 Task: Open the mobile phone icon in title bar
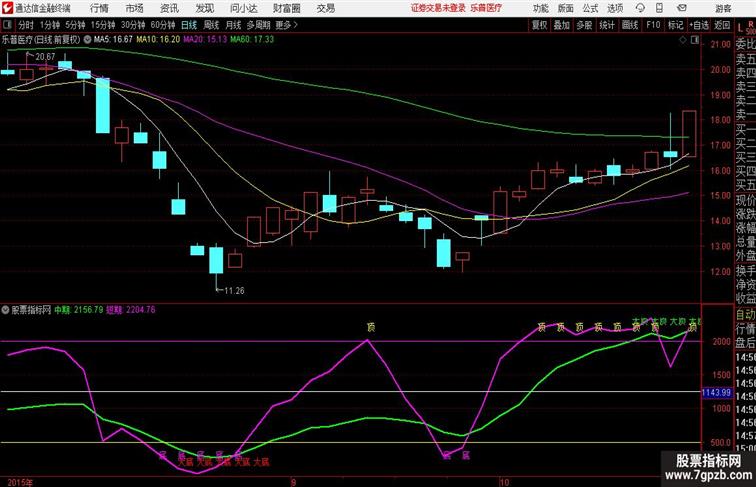pos(660,8)
